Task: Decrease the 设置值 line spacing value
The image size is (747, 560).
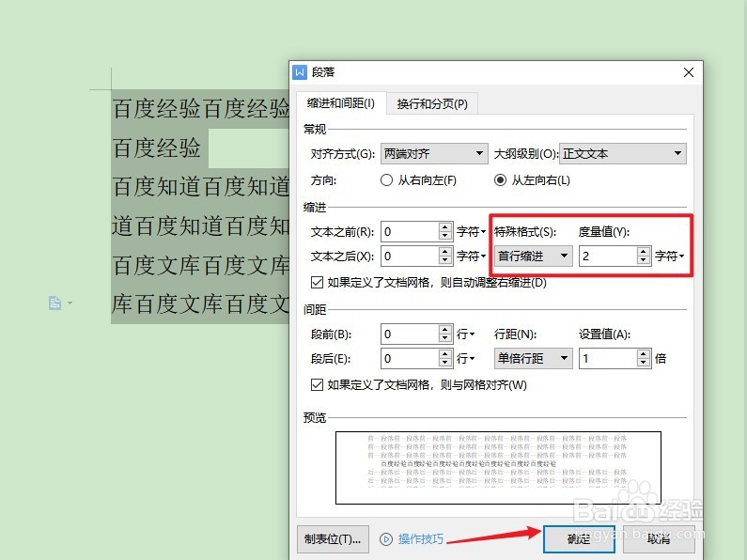Action: [644, 364]
